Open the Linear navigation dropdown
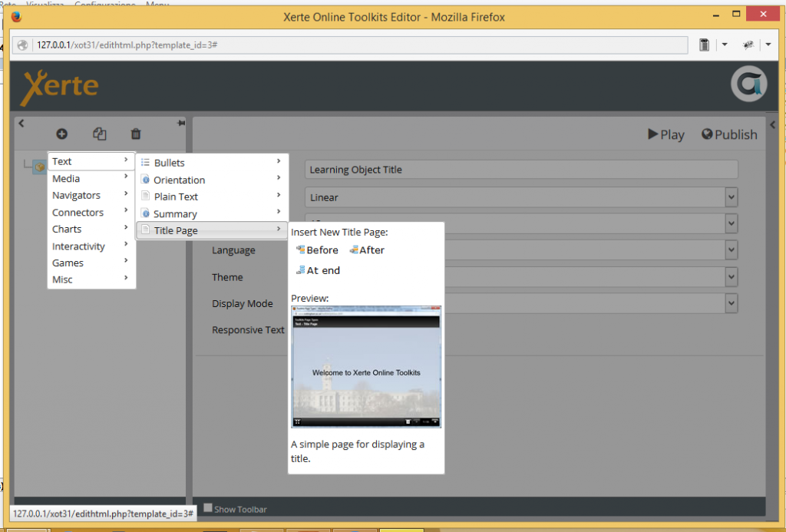This screenshot has height=532, width=786. click(x=521, y=197)
